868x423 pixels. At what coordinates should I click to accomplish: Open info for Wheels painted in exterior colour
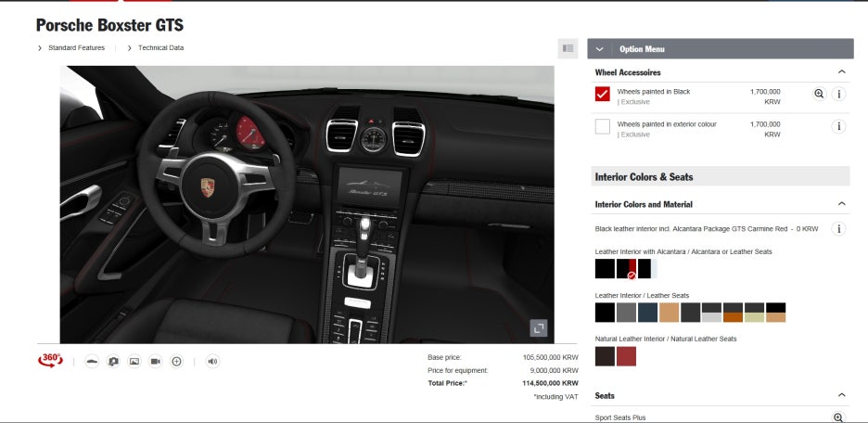click(838, 127)
